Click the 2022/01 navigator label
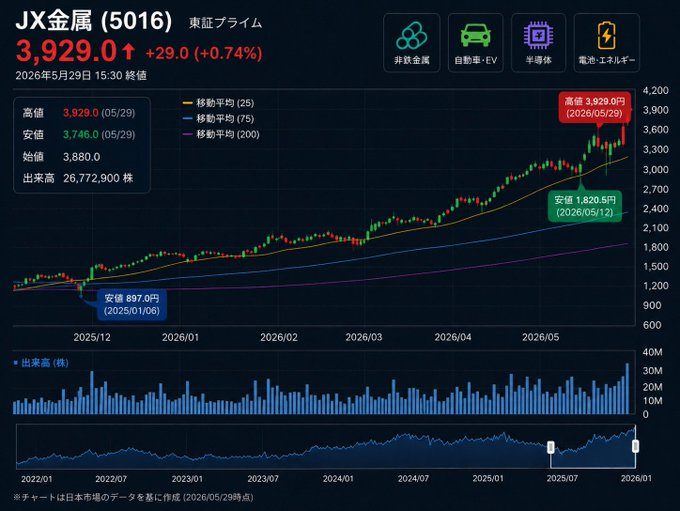 click(x=36, y=479)
